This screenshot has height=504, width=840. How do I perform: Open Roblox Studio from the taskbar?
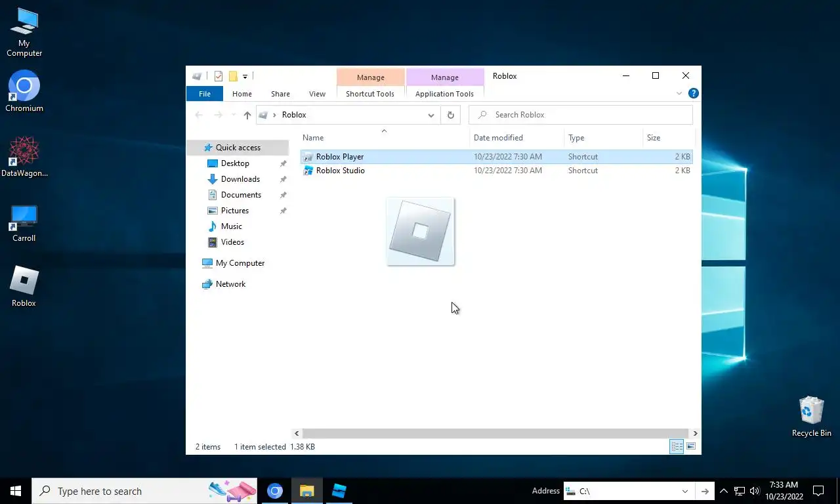[339, 491]
